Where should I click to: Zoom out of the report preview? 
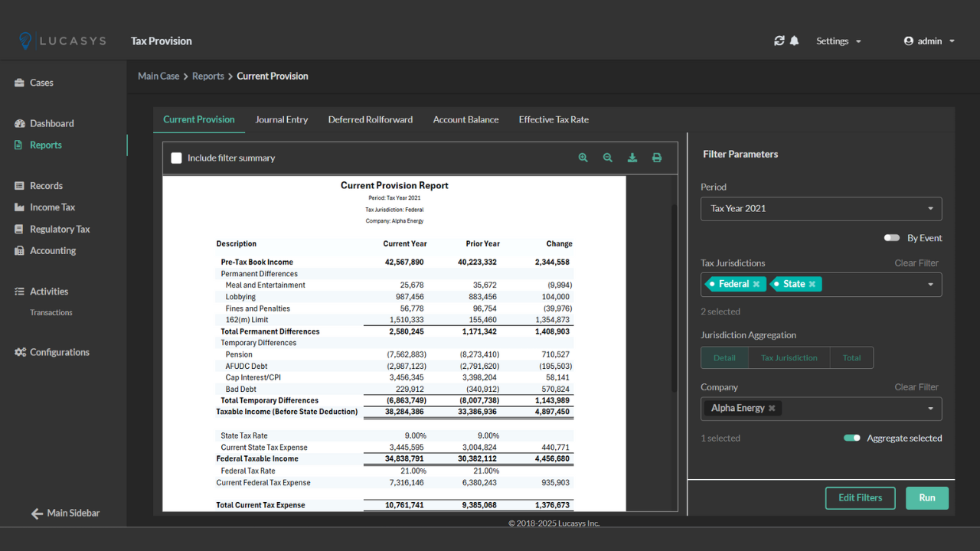point(607,158)
